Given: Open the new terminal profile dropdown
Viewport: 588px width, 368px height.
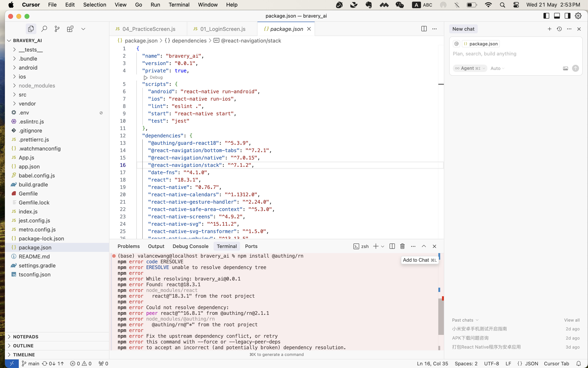Looking at the screenshot, I should [x=382, y=247].
